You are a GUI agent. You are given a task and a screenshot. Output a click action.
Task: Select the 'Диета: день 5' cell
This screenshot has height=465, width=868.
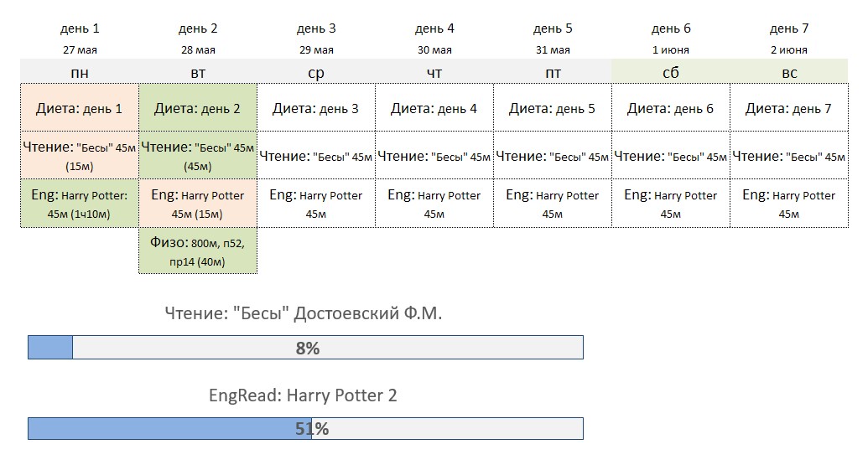553,108
